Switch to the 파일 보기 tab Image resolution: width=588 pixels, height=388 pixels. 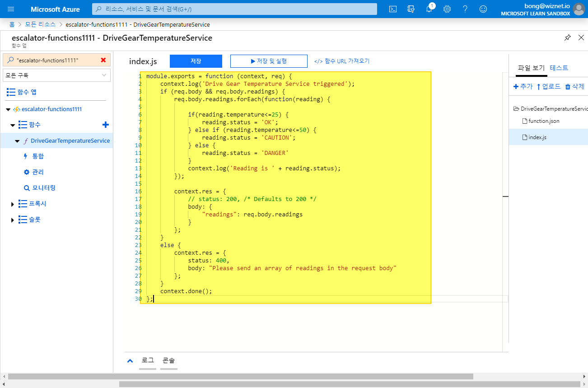(x=532, y=68)
